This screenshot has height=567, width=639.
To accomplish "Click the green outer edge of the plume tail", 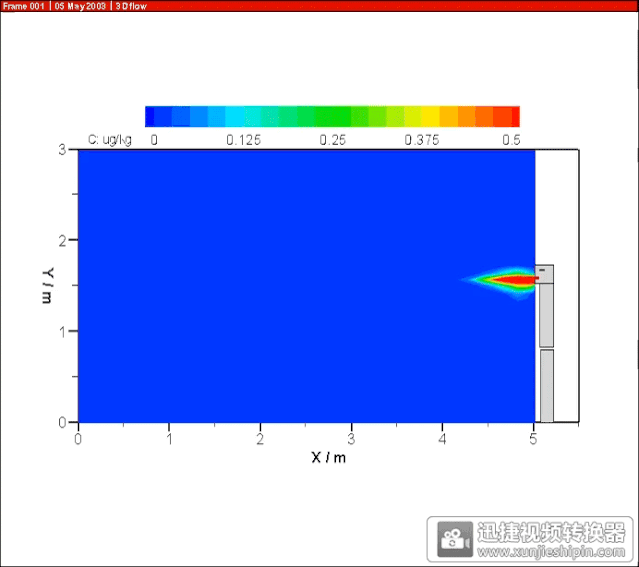I will (477, 279).
